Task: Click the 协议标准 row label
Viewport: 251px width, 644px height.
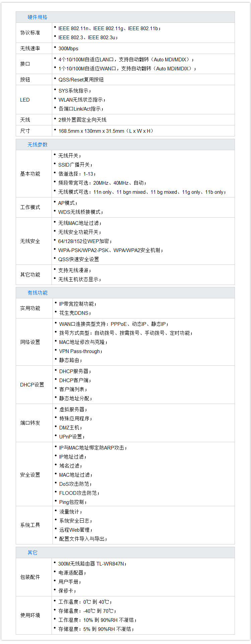Action: (30, 33)
